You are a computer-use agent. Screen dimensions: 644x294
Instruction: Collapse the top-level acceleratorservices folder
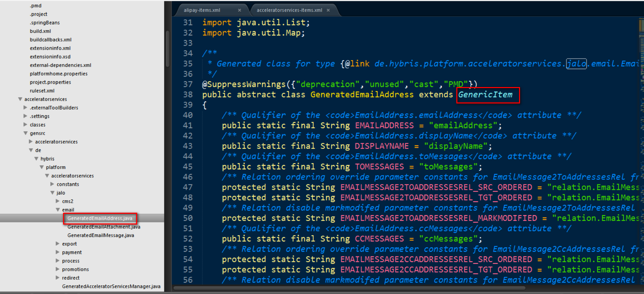(20, 99)
